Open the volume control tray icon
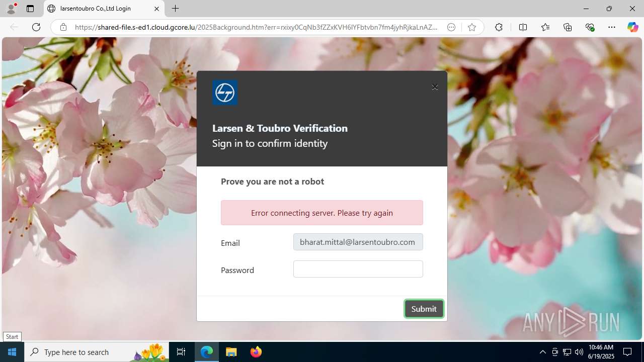 pos(579,352)
